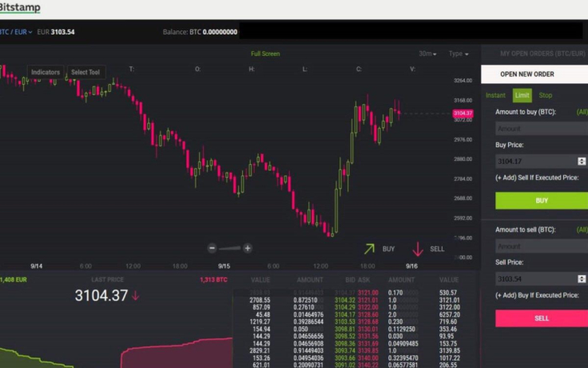Open the 30m interval dropdown

(427, 54)
